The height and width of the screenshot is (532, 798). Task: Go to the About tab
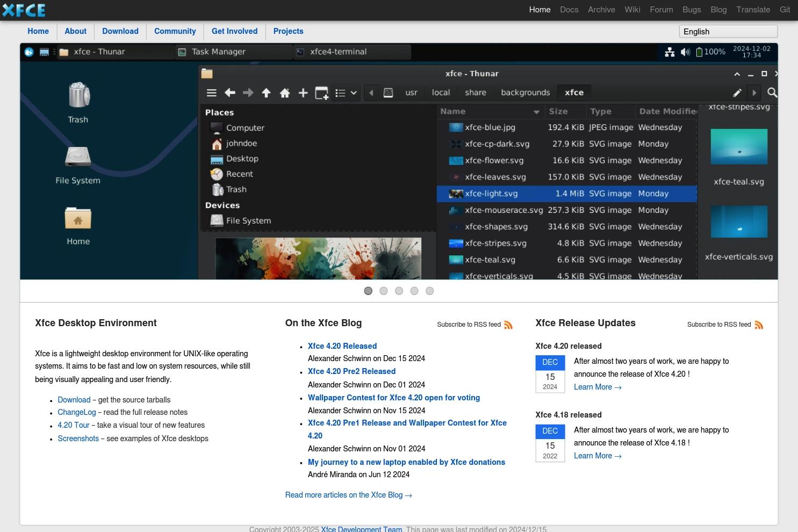coord(76,31)
